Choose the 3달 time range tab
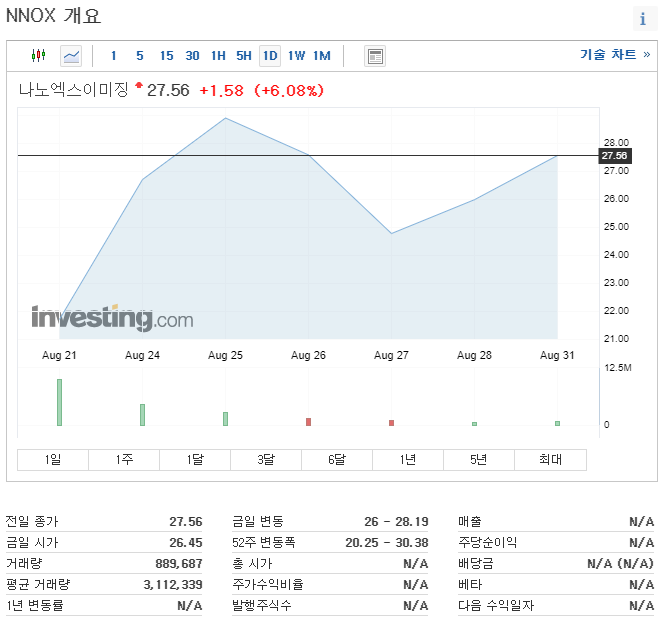The height and width of the screenshot is (625, 669). 266,460
